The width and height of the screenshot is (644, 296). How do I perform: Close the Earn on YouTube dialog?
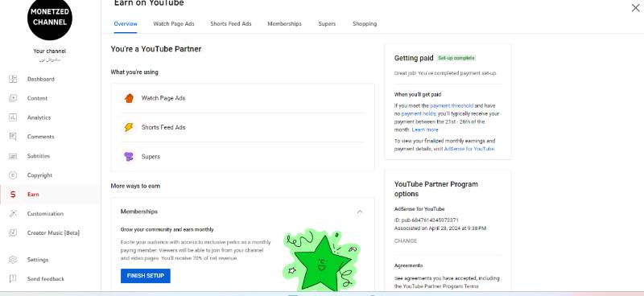point(635,8)
